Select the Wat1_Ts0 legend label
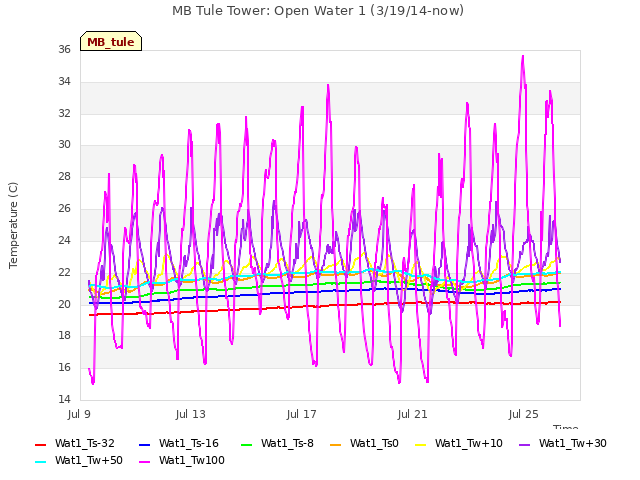The image size is (640, 480). 374,443
